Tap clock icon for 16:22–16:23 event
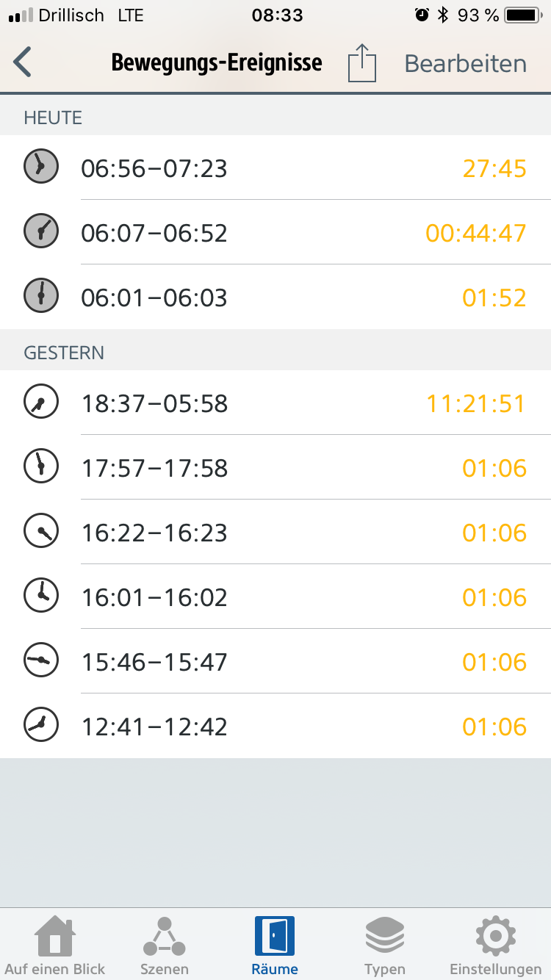The image size is (551, 980). coord(40,532)
